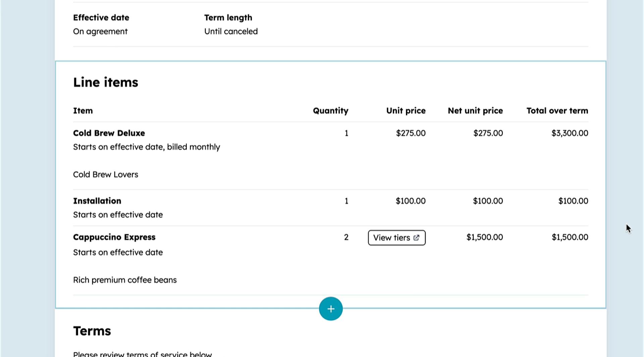Click the Rich premium coffee beans description
Image resolution: width=644 pixels, height=357 pixels.
click(x=125, y=280)
